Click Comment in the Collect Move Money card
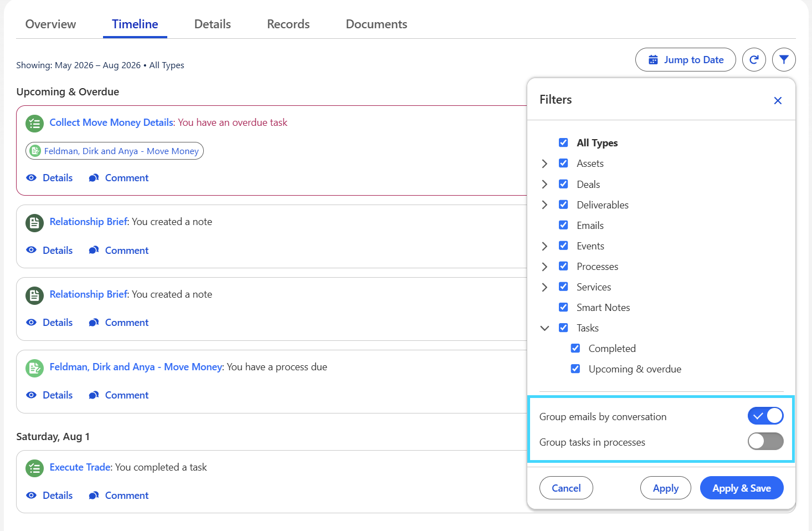Screen dimensions: 812x531 click(x=119, y=178)
